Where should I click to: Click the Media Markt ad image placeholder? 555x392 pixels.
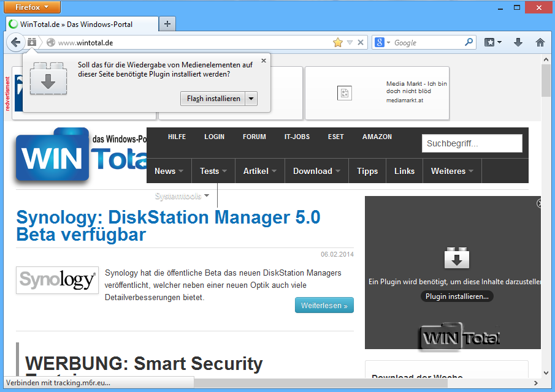pos(345,93)
